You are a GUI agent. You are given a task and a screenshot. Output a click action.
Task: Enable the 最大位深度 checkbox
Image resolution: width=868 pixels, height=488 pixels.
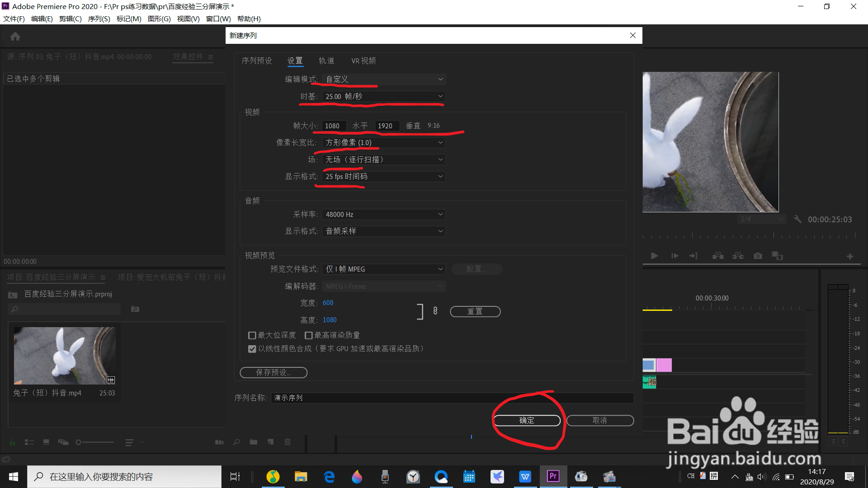point(252,335)
